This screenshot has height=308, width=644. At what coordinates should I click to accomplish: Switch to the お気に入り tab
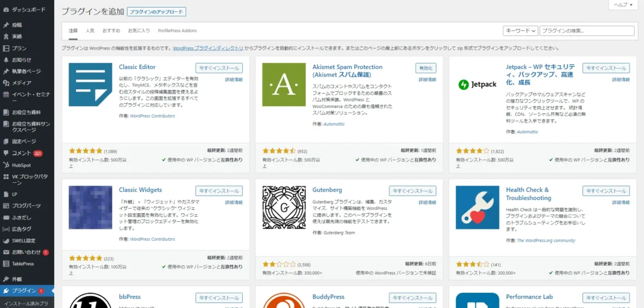click(139, 31)
